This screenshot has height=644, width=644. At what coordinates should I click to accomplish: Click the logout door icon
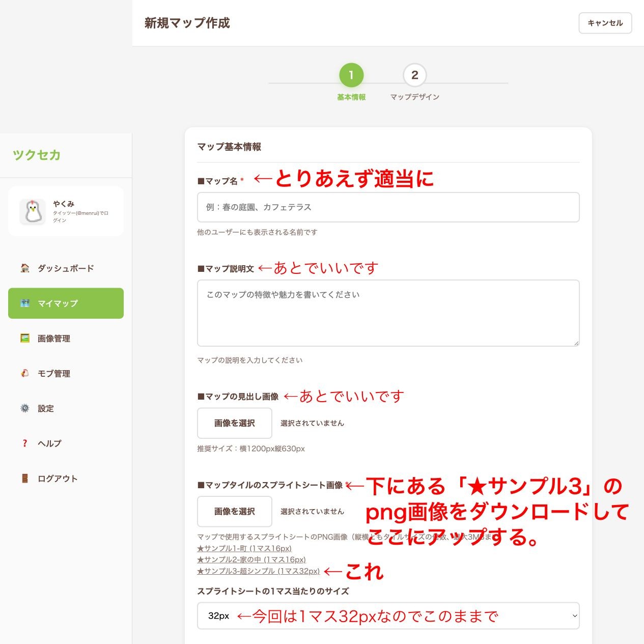(24, 479)
